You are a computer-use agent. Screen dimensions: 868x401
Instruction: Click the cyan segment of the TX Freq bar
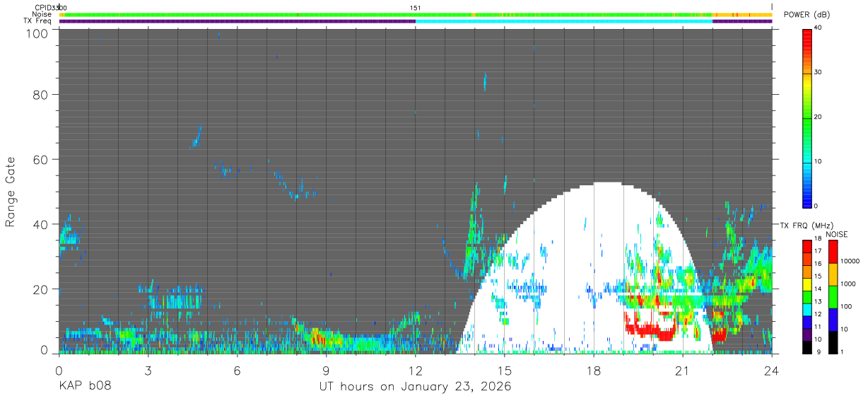pyautogui.click(x=564, y=21)
